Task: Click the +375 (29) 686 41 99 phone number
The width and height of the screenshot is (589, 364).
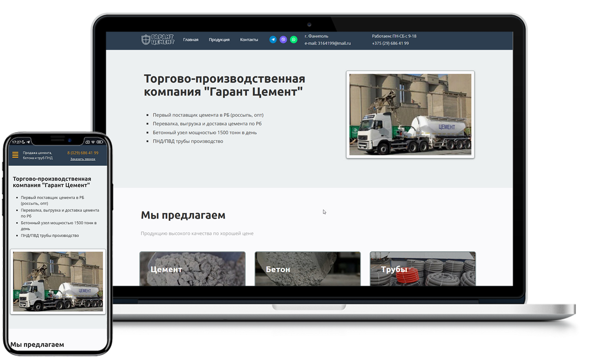Action: (x=390, y=43)
